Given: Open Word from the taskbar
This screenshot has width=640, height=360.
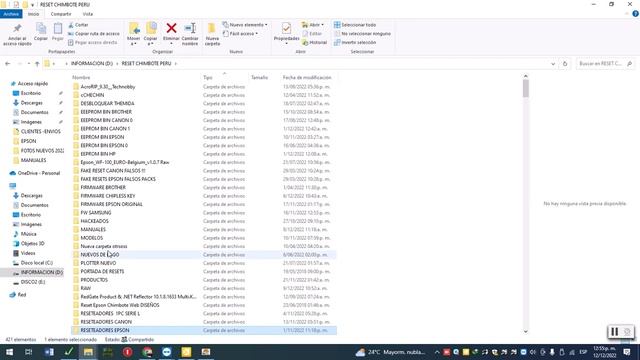Looking at the screenshot, I should [49, 352].
